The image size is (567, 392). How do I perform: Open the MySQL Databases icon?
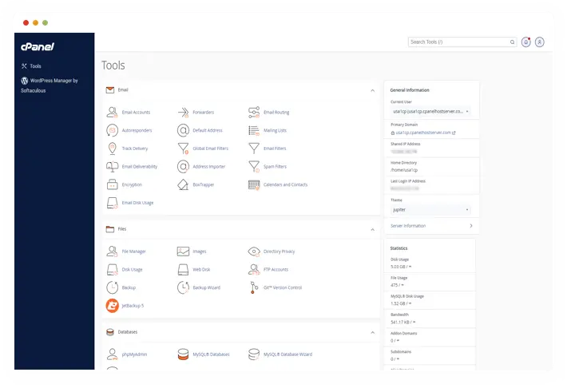pos(183,354)
